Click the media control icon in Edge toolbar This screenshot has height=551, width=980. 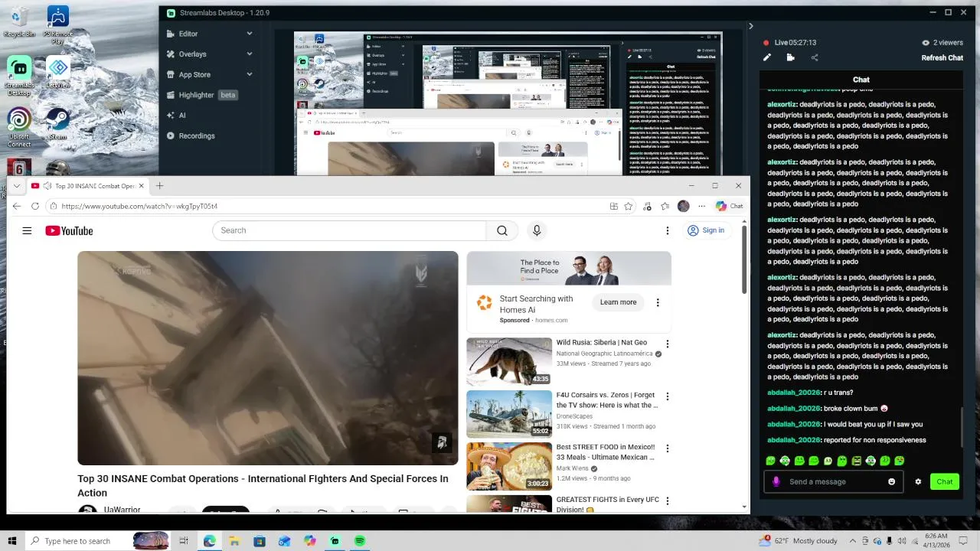pyautogui.click(x=648, y=206)
